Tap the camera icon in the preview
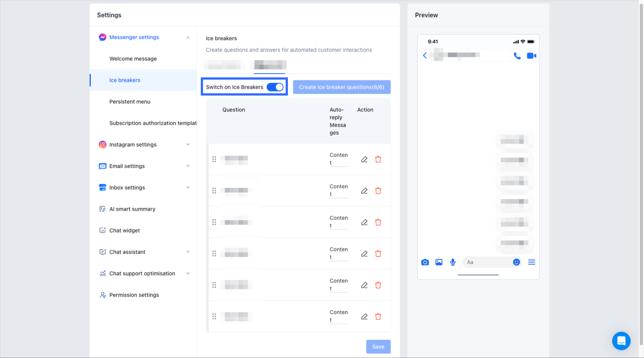This screenshot has width=644, height=358. pos(425,262)
